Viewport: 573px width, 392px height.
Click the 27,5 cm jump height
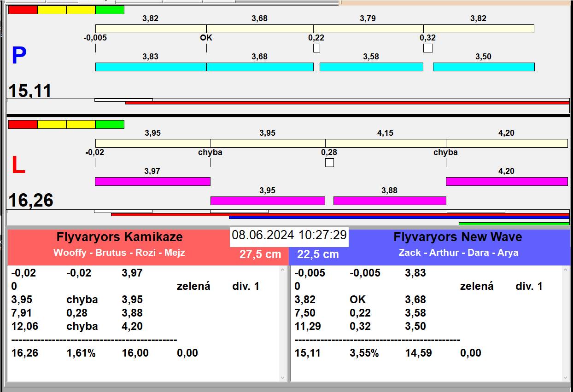coord(260,254)
